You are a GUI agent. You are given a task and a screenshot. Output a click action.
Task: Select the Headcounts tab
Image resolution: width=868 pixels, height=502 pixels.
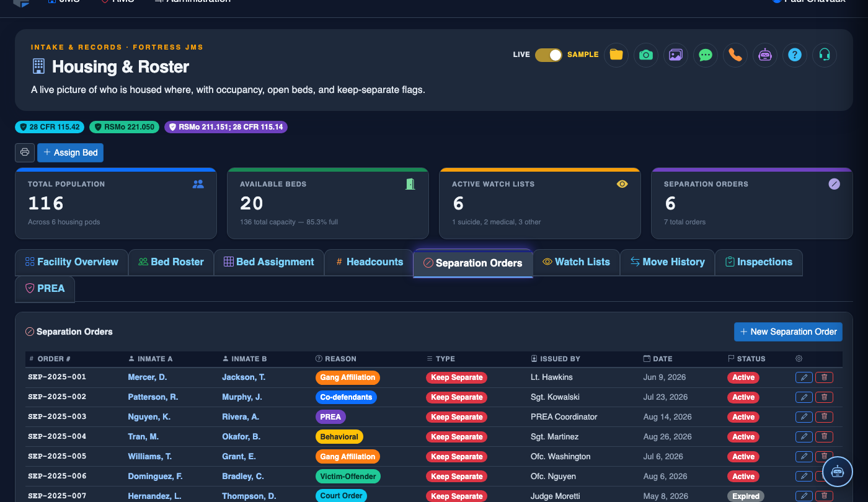pos(369,262)
